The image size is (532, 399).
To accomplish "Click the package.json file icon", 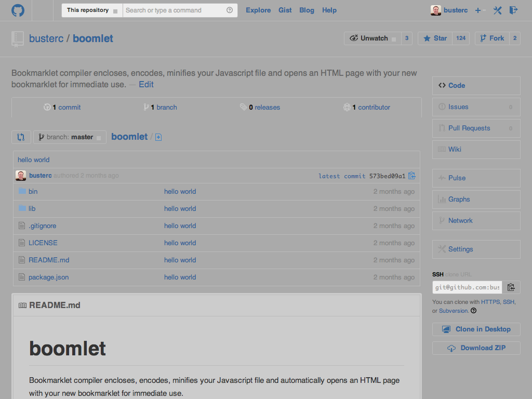I will [22, 277].
